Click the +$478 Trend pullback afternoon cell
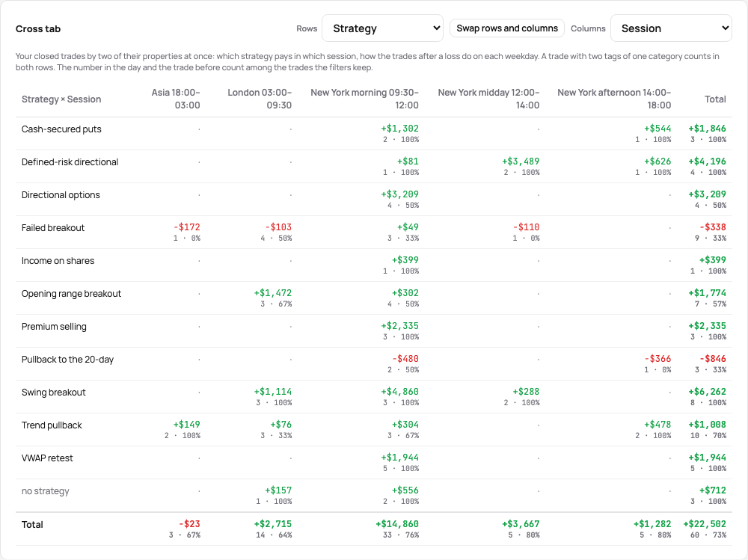The image size is (748, 560). pos(653,429)
